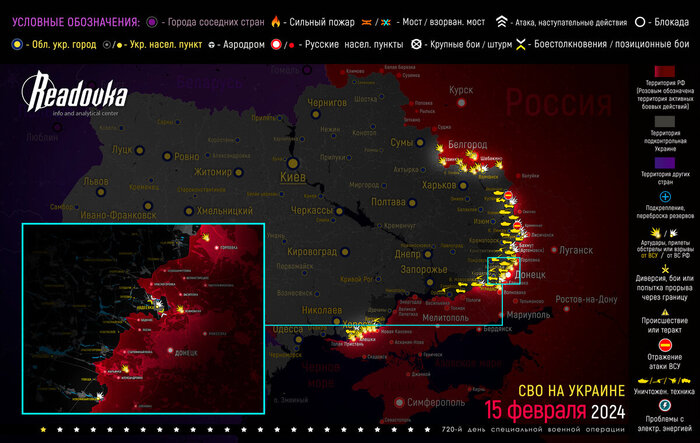Click the Мелитополь city label

446,318
